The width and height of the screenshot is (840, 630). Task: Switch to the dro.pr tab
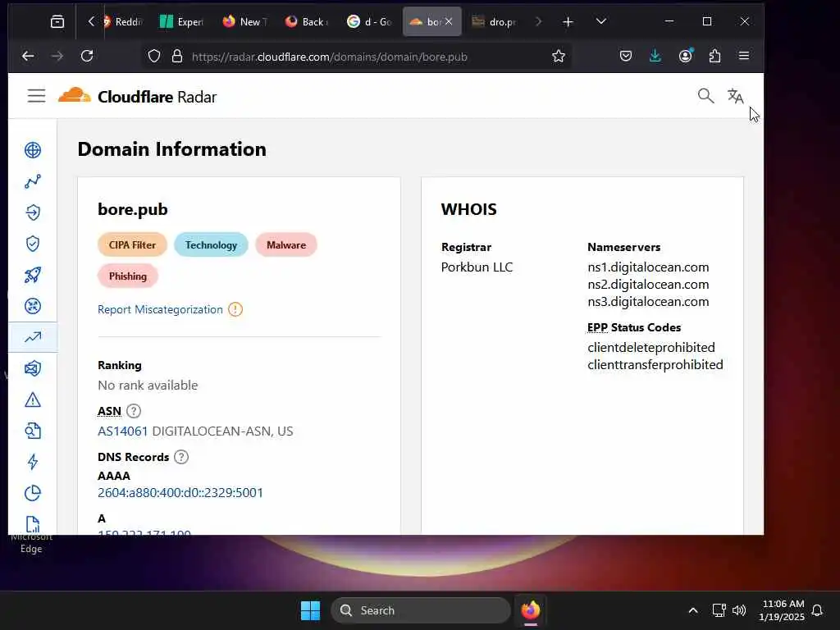pos(494,21)
